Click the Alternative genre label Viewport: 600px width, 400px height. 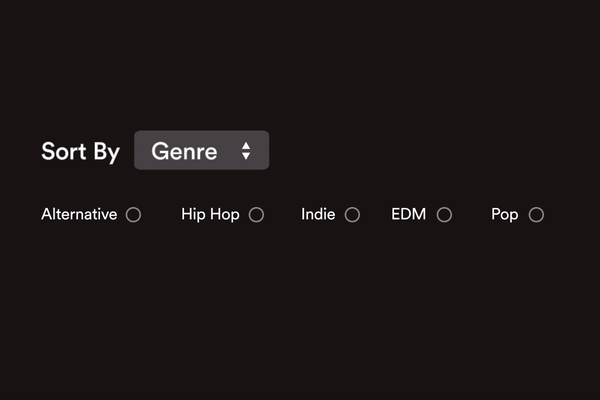[79, 214]
